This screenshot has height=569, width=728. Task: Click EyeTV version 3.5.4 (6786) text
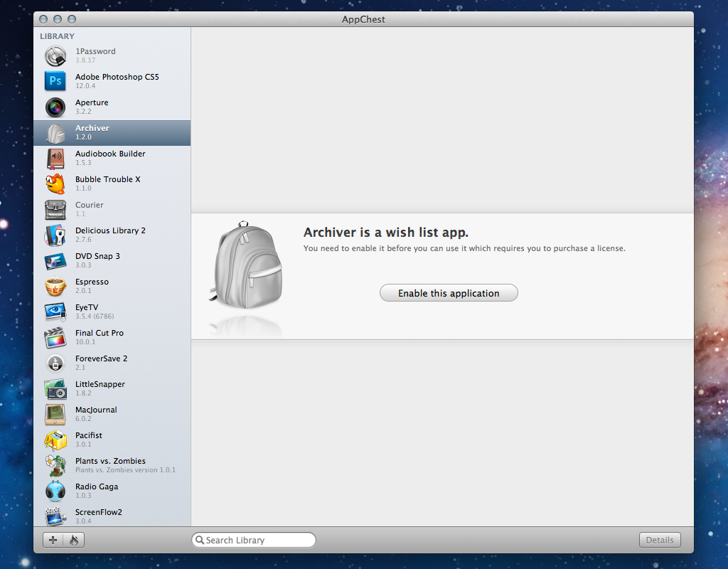(95, 317)
